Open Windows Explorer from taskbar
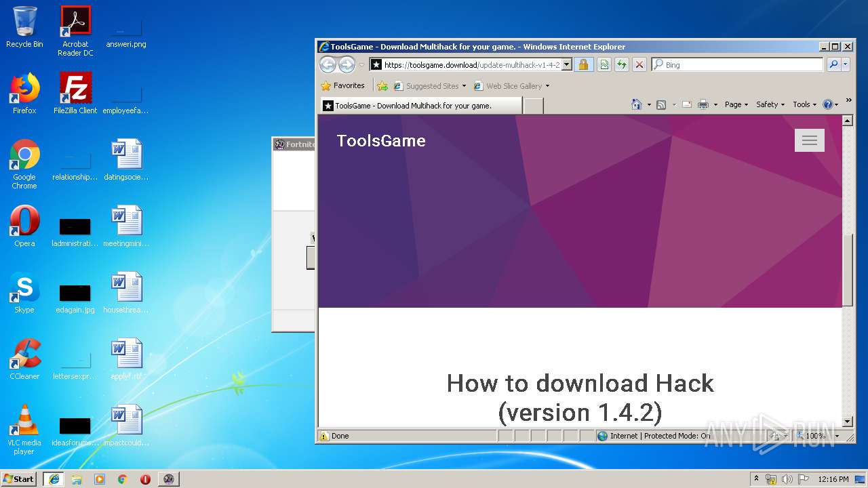 (77, 479)
